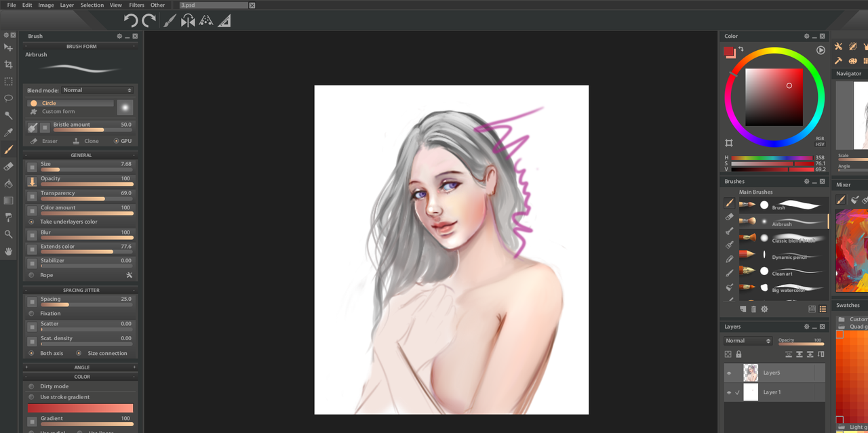Select the Crop tool
The height and width of the screenshot is (433, 868).
coord(8,64)
